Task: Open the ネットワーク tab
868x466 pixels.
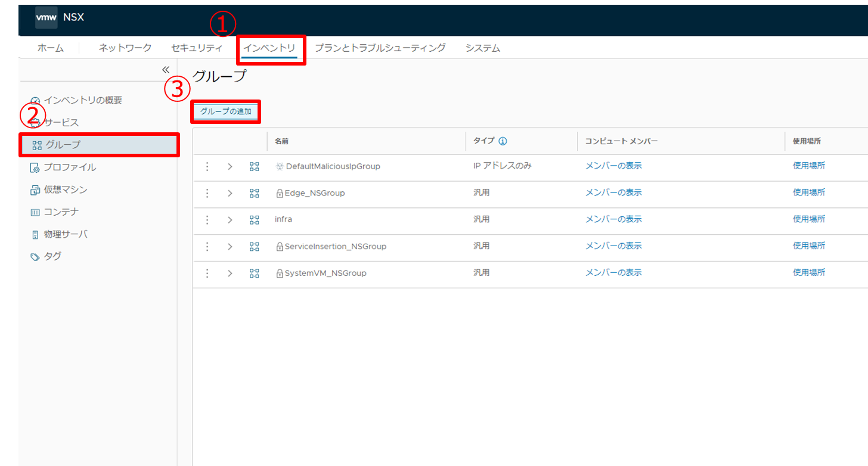Action: tap(125, 48)
